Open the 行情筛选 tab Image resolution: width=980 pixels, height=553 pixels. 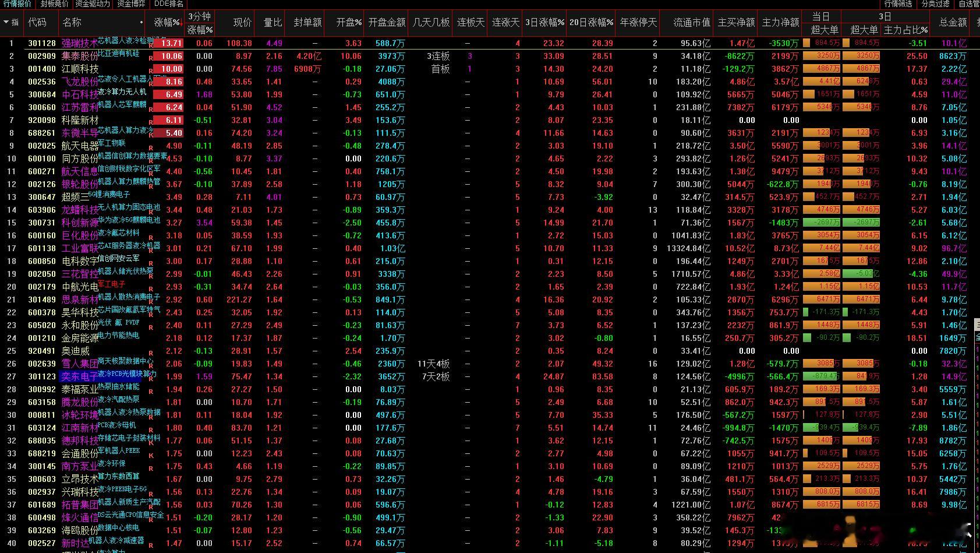898,3
